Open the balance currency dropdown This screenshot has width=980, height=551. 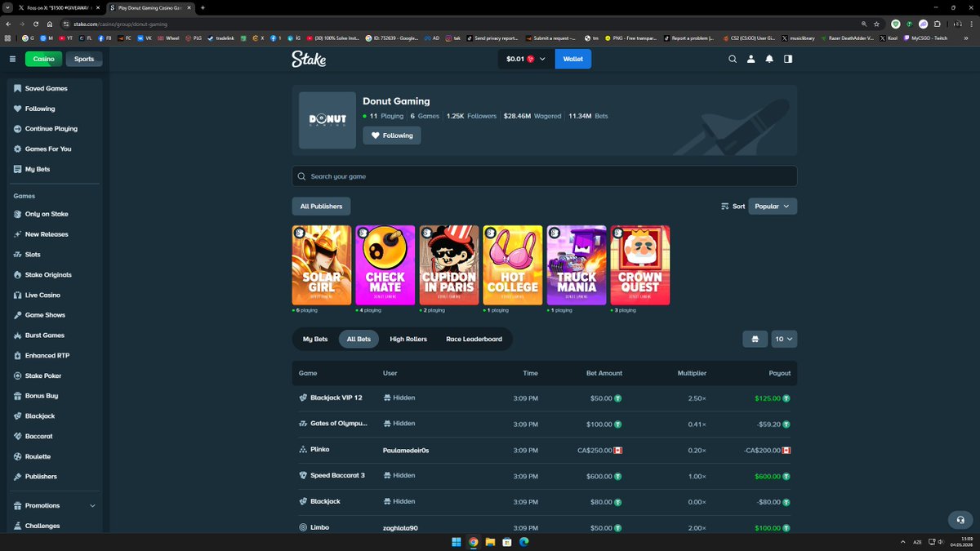point(526,59)
